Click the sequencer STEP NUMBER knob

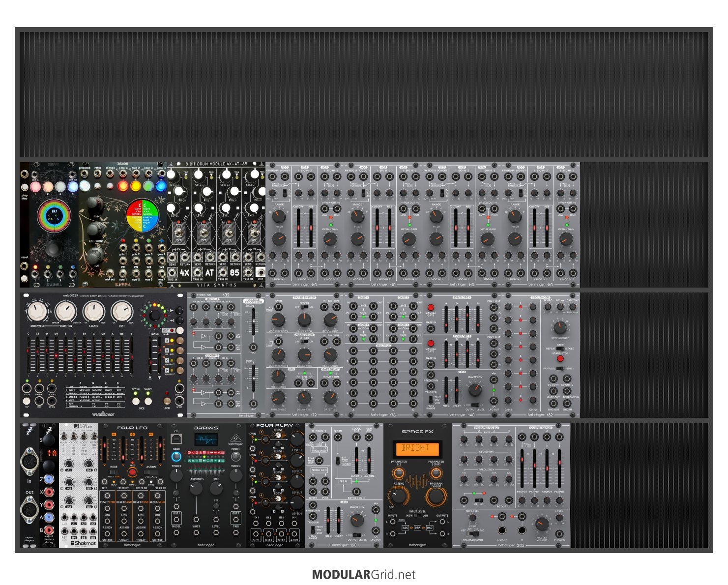pyautogui.click(x=560, y=327)
